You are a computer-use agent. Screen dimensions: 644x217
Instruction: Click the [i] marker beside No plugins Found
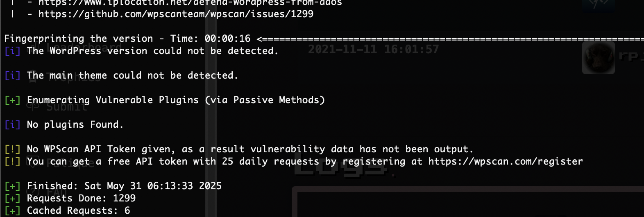tap(12, 125)
